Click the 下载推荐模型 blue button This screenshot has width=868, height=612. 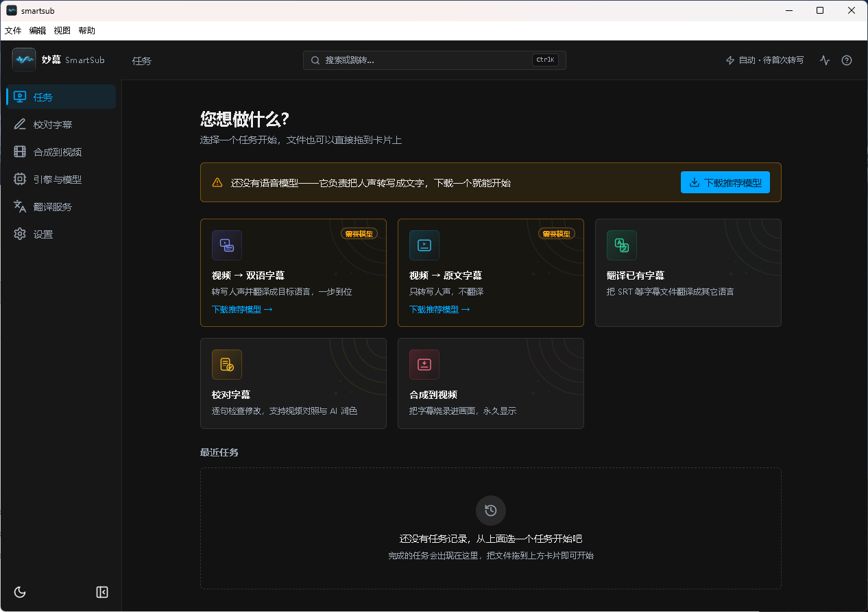pyautogui.click(x=725, y=182)
